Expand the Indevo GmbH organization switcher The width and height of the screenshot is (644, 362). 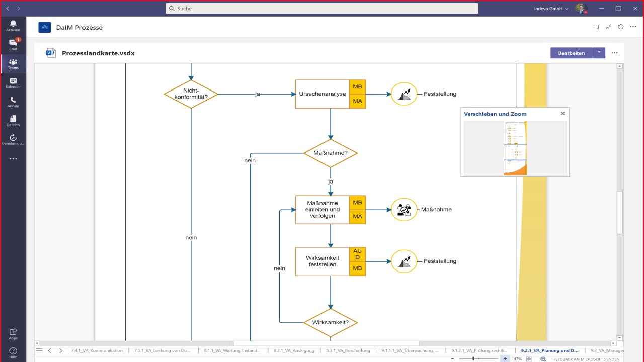(x=551, y=9)
